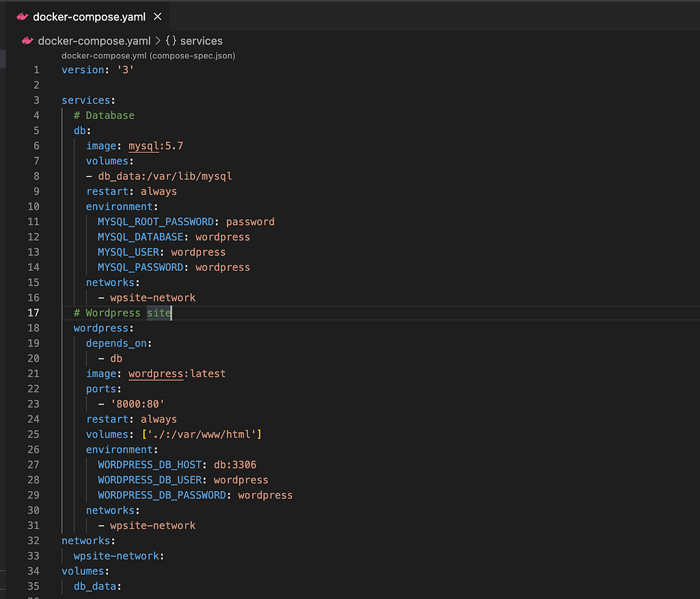700x599 pixels.
Task: Click the 'depends_on:' key
Action: [x=119, y=343]
